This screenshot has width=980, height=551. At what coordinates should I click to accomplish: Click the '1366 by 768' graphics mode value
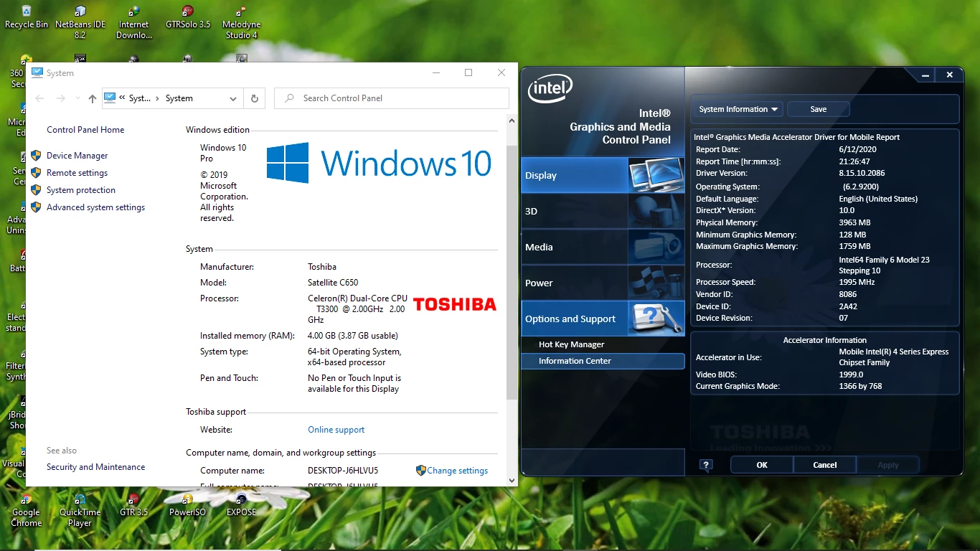[860, 386]
